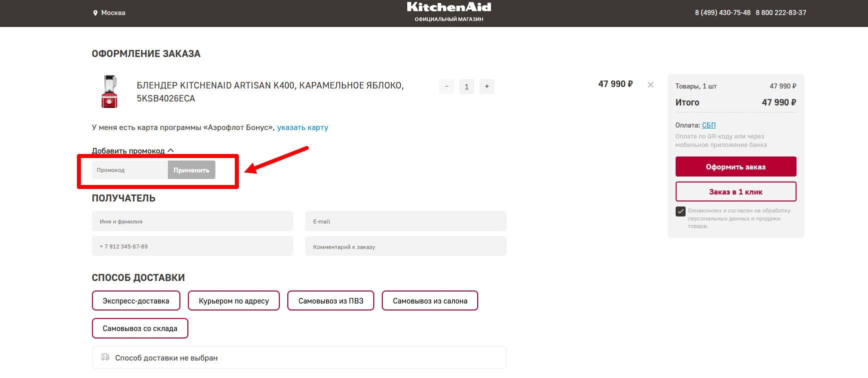Increase blender quantity with plus button
The image size is (868, 378).
click(487, 86)
